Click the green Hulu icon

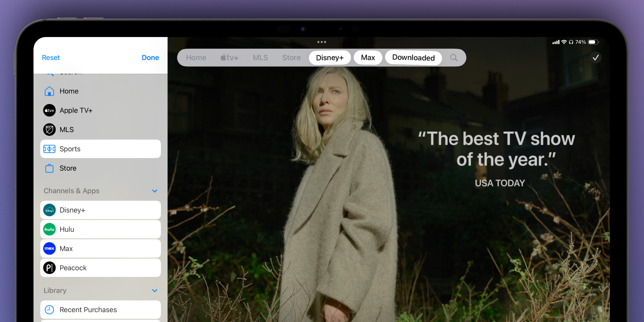tap(49, 229)
